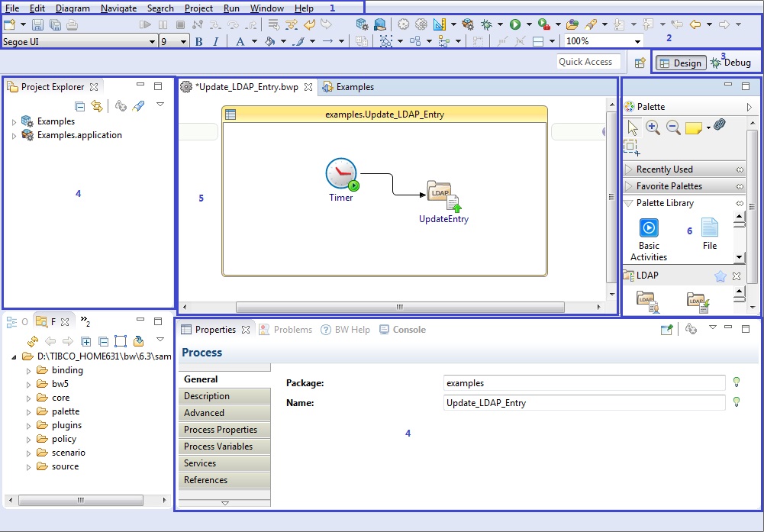Screen dimensions: 764x532
Task: Select the Description properties section
Action: [224, 396]
